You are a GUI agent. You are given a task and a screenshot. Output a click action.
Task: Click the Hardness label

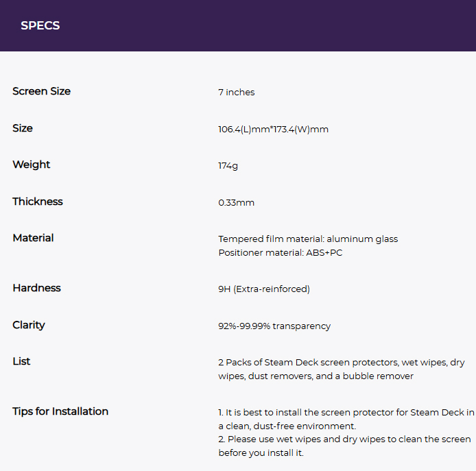[36, 288]
